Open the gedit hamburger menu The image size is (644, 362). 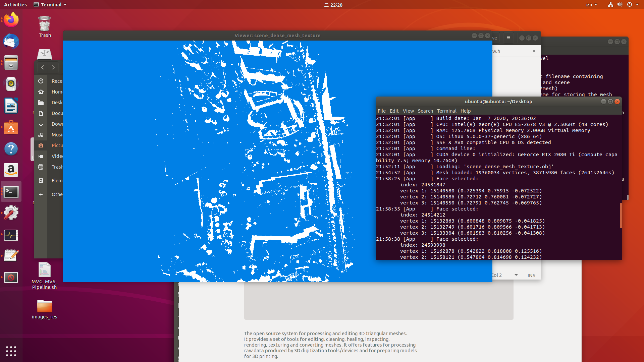click(508, 38)
